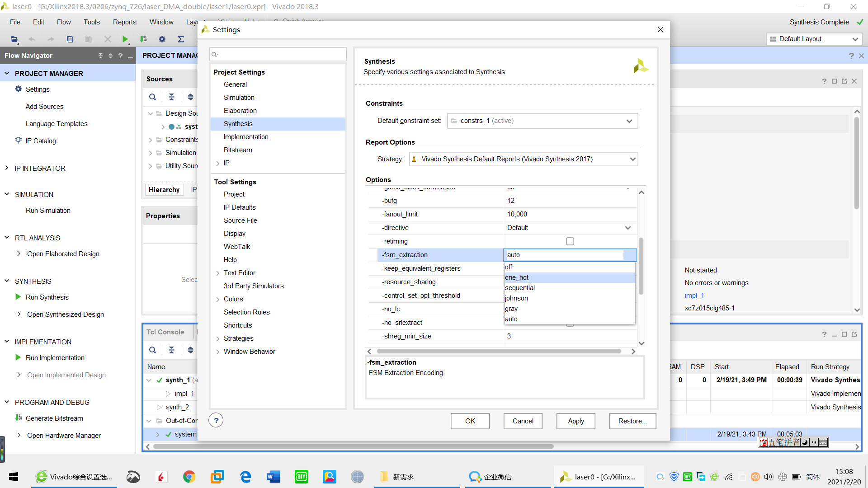Click the Run Synthesis green play icon in toolbar
Screen dimensions: 868x488
click(125, 39)
